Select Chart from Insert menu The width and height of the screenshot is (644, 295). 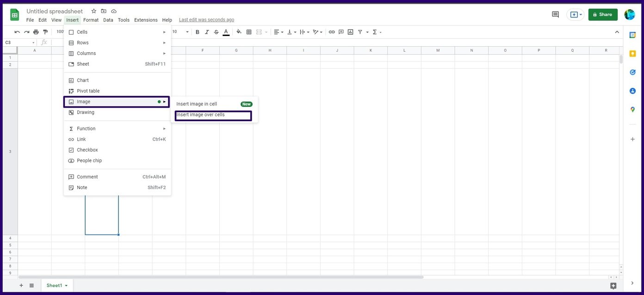click(x=118, y=80)
